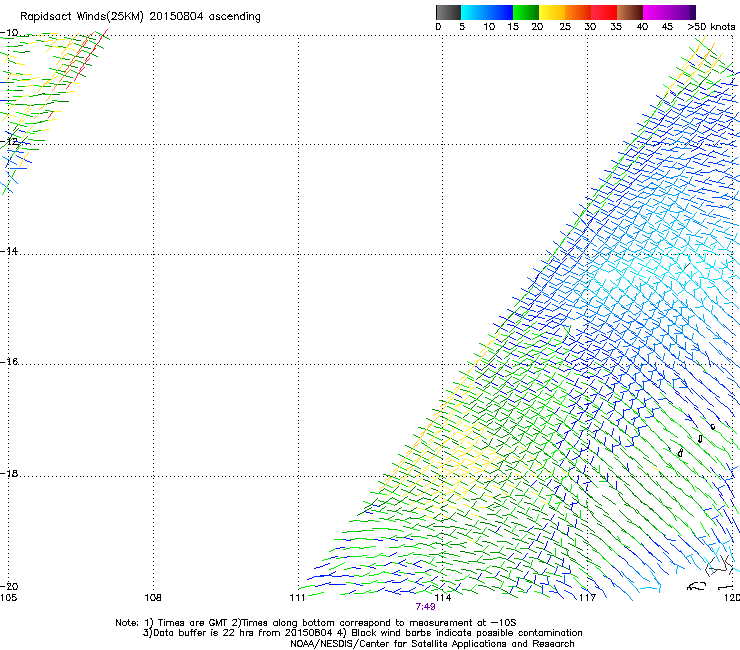Click the '30' label under the color legend
This screenshot has height=650, width=740.
coord(590,27)
